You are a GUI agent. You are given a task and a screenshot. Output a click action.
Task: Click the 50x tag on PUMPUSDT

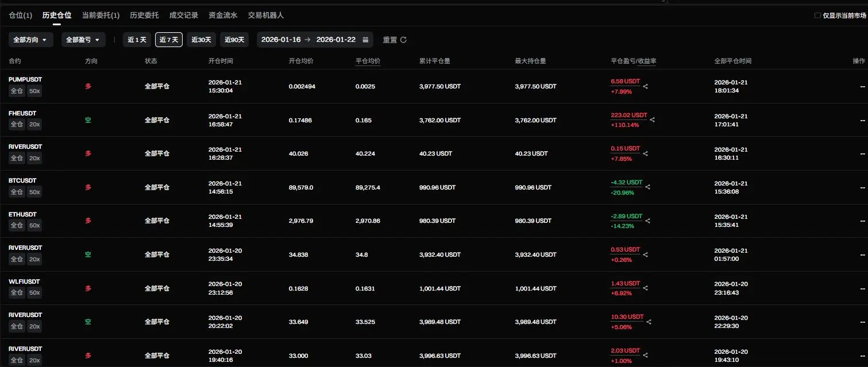pyautogui.click(x=34, y=91)
